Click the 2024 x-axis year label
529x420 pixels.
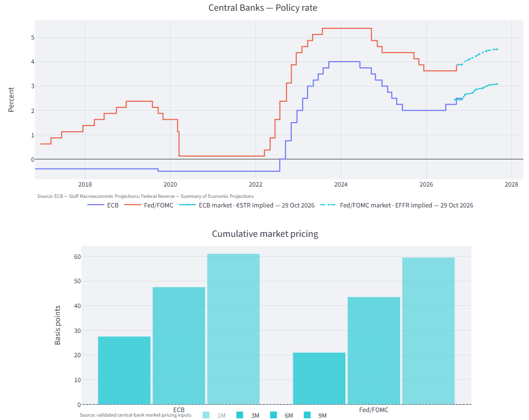tap(341, 184)
